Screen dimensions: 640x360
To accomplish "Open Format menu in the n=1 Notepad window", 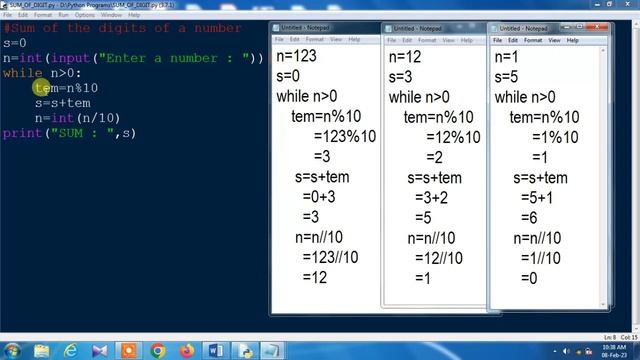I will (x=533, y=40).
